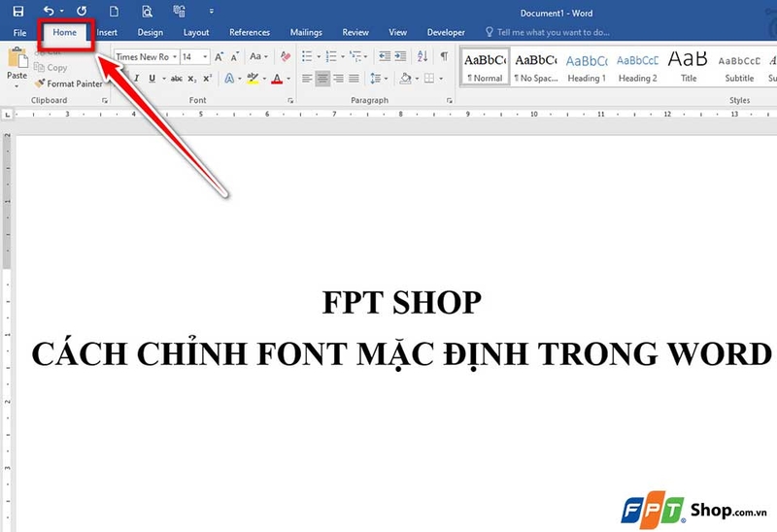This screenshot has height=532, width=777.
Task: Toggle strikethrough abc formatting
Action: tap(177, 79)
